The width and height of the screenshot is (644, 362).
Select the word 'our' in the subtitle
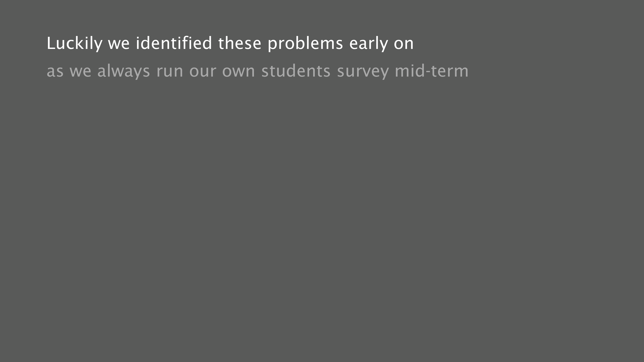point(203,71)
